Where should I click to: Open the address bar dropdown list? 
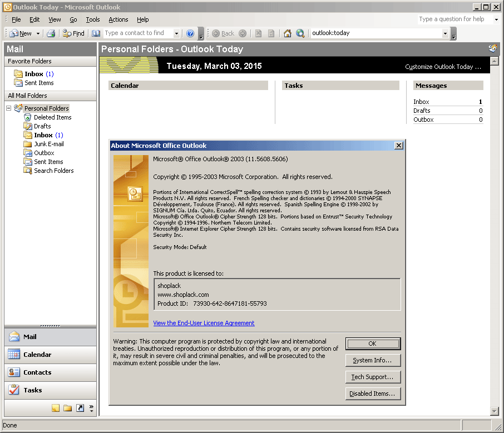[445, 33]
